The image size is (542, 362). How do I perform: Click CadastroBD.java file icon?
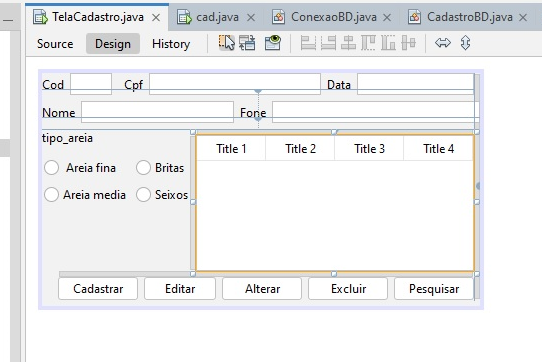tap(414, 17)
